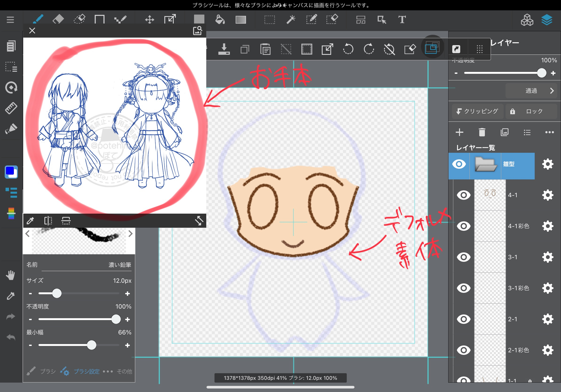The height and width of the screenshot is (392, 561).
Task: Toggle visibility of 雛型 folder layer
Action: point(459,164)
